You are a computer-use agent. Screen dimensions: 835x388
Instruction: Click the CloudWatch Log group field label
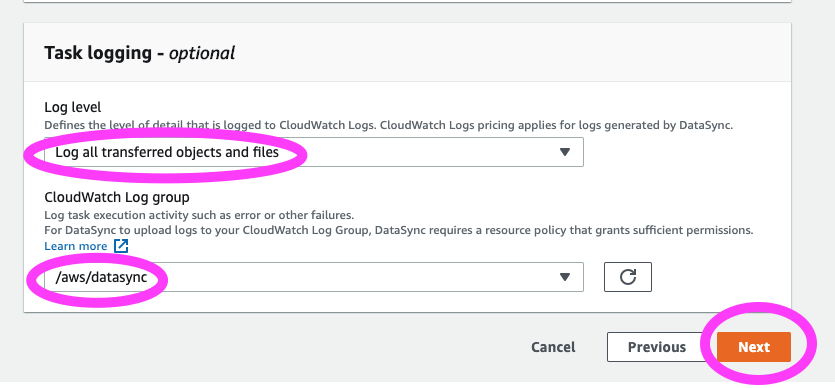117,197
